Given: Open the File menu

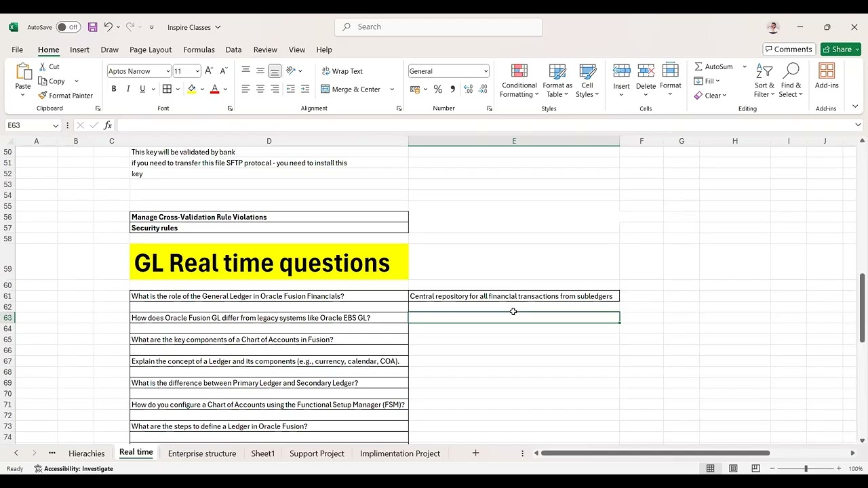Looking at the screenshot, I should 17,49.
